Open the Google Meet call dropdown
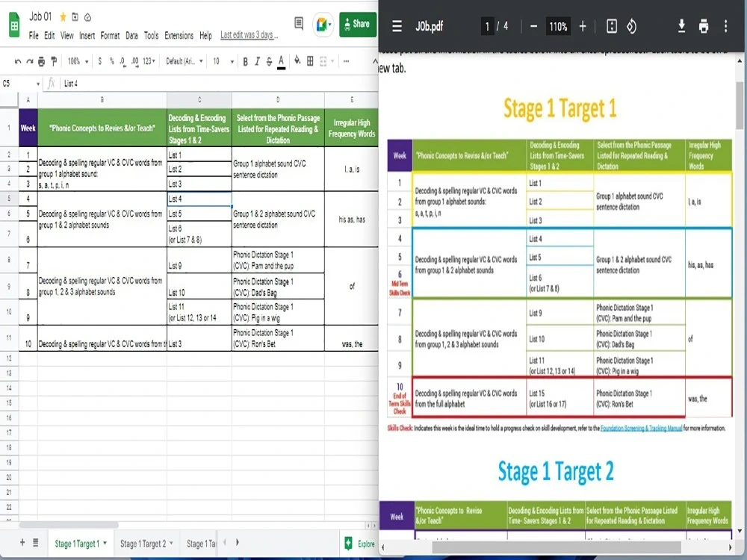This screenshot has height=560, width=747. tap(323, 24)
